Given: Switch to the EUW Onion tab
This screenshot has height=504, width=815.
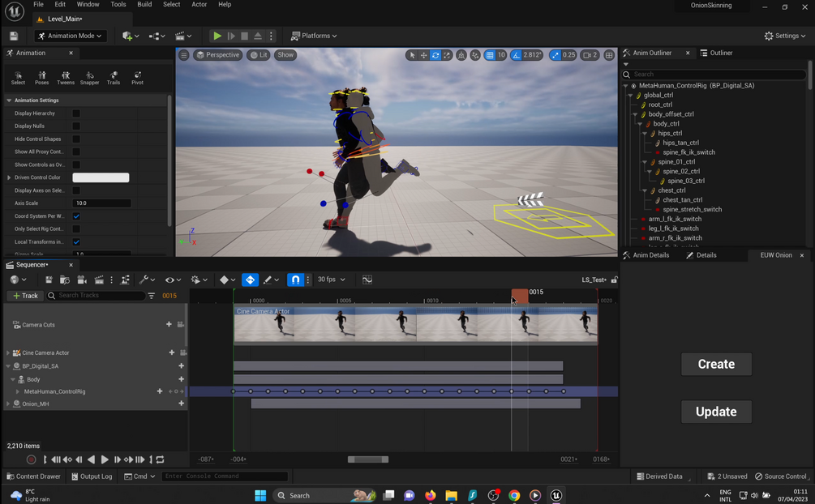Looking at the screenshot, I should click(x=777, y=254).
